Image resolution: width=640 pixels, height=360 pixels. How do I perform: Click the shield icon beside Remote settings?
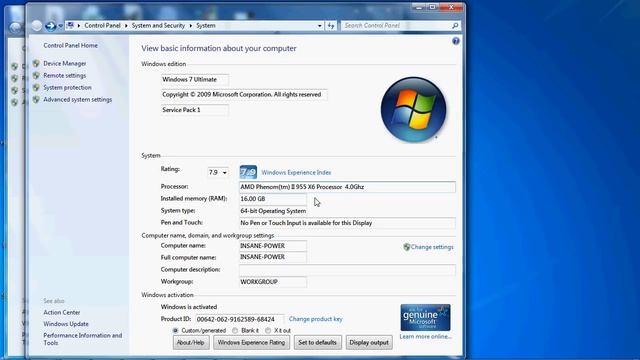tap(36, 76)
